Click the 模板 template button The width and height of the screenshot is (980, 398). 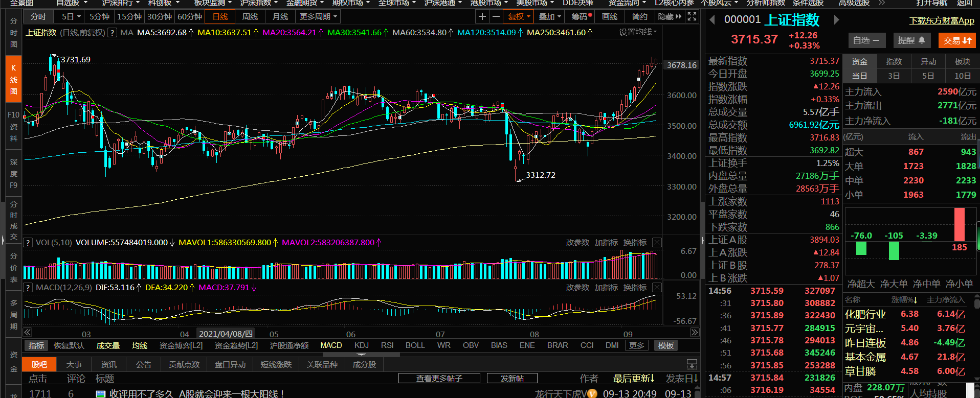click(666, 346)
